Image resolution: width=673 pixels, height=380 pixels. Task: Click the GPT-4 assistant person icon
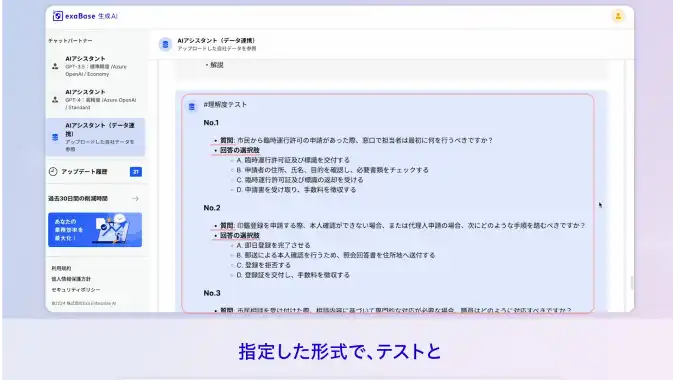[x=55, y=100]
